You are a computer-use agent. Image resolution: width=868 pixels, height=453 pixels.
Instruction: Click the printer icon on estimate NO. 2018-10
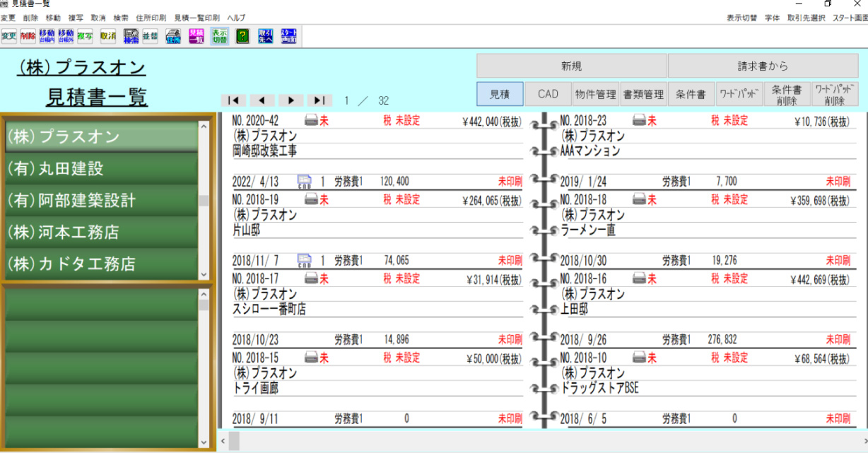[640, 358]
